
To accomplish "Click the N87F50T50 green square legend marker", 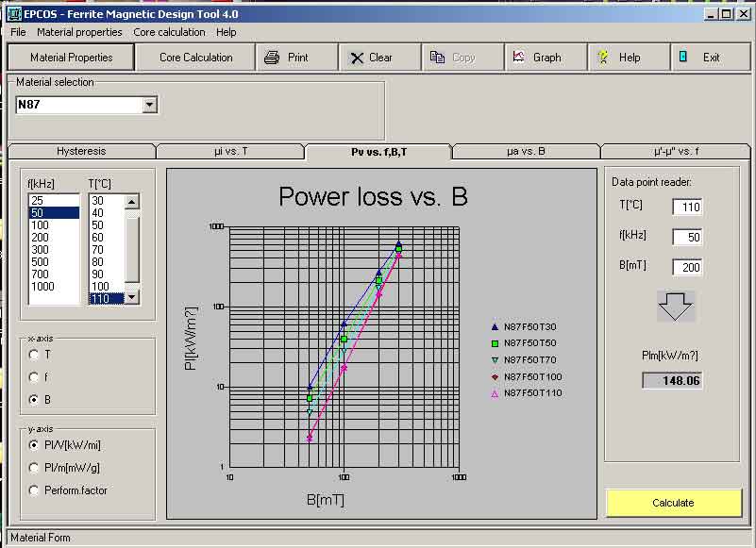I will [495, 343].
